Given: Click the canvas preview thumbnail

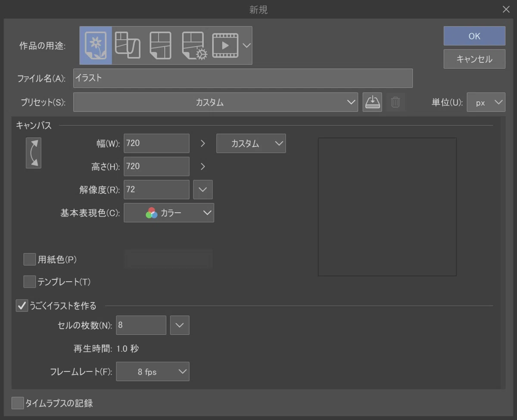Looking at the screenshot, I should coord(387,207).
